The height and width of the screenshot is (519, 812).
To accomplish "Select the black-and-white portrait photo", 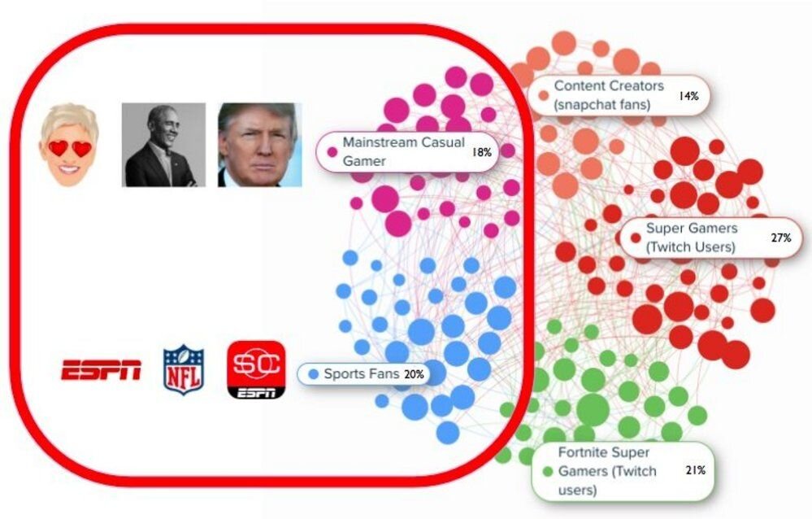I will (163, 145).
